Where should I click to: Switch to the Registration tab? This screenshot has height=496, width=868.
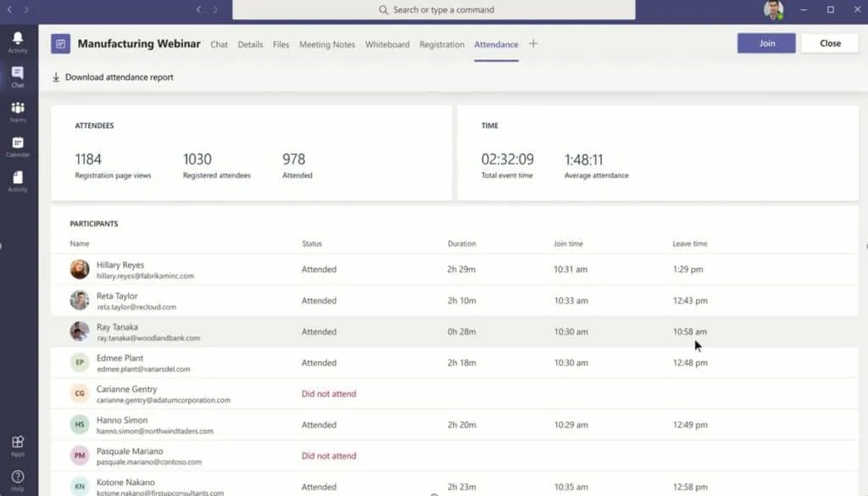[x=441, y=44]
